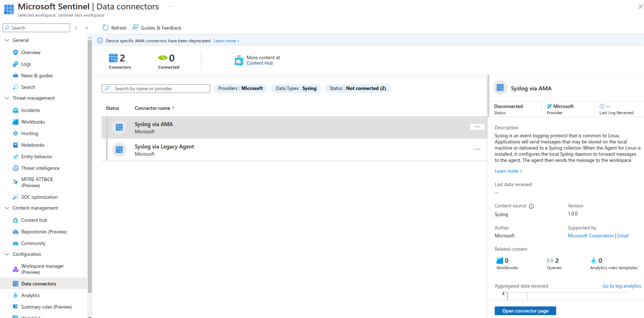Click the Threat intelligence globe icon
644x318 pixels.
(16, 168)
